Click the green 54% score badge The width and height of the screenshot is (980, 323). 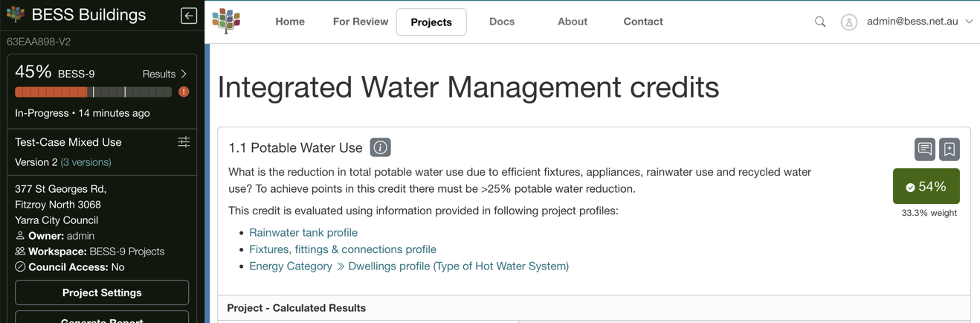[x=926, y=187]
